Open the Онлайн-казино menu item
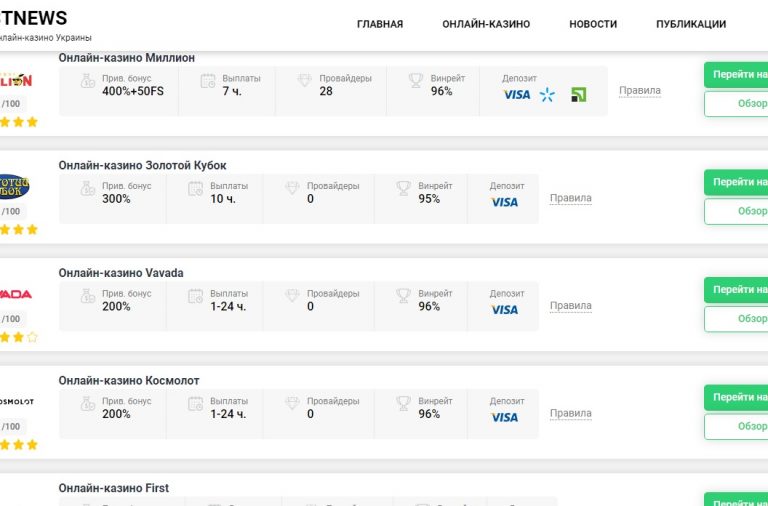The image size is (768, 506). 486,24
